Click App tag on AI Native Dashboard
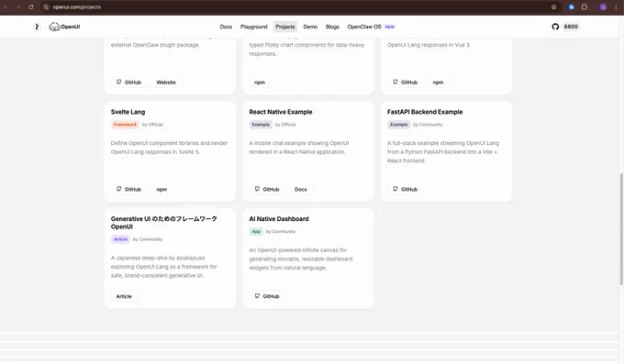624x364 pixels. [x=256, y=232]
